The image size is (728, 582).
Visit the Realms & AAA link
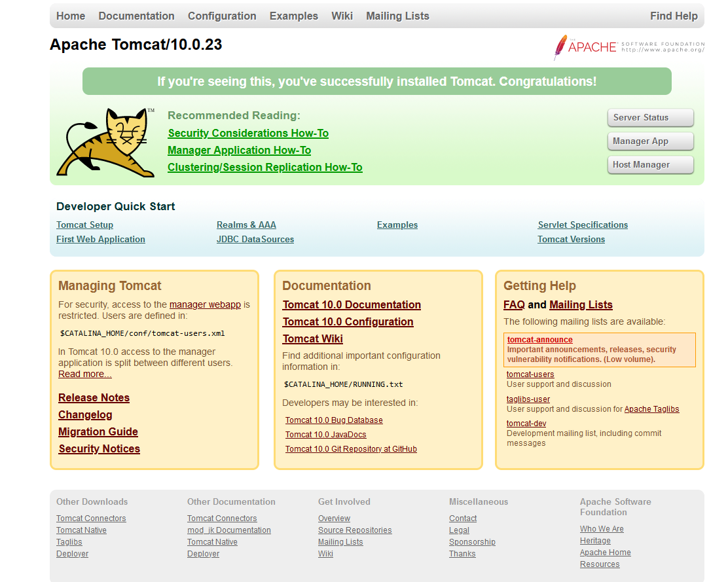click(246, 225)
